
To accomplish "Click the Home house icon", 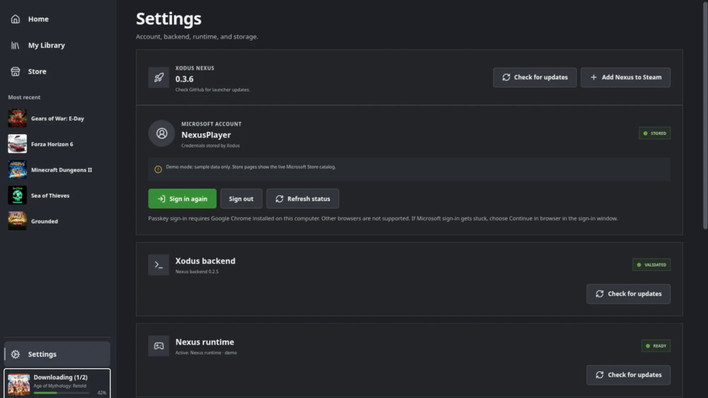I will click(15, 19).
